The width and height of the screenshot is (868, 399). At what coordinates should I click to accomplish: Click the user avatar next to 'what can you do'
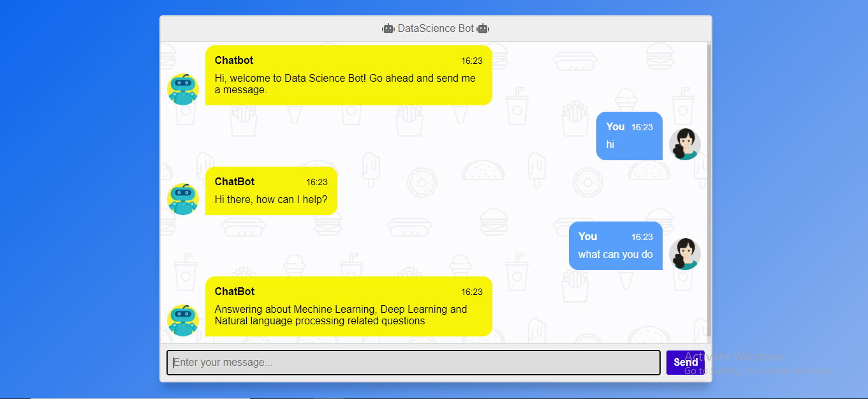(685, 254)
